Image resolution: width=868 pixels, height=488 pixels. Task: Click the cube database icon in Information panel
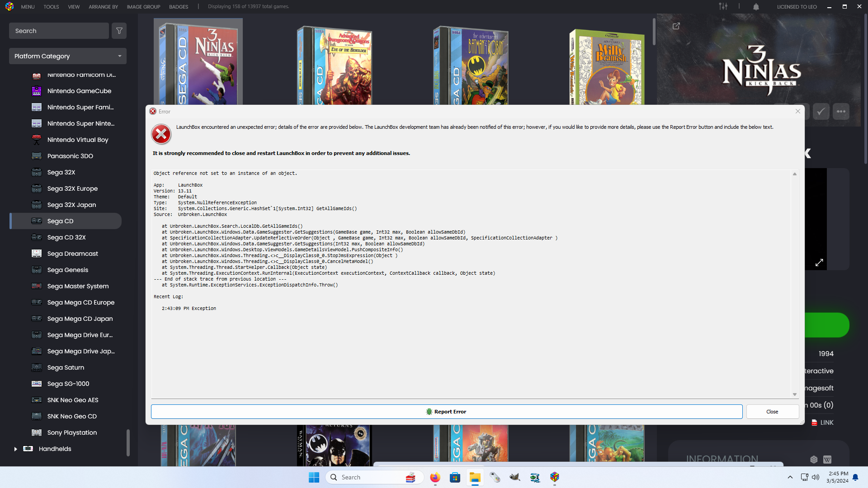814,460
